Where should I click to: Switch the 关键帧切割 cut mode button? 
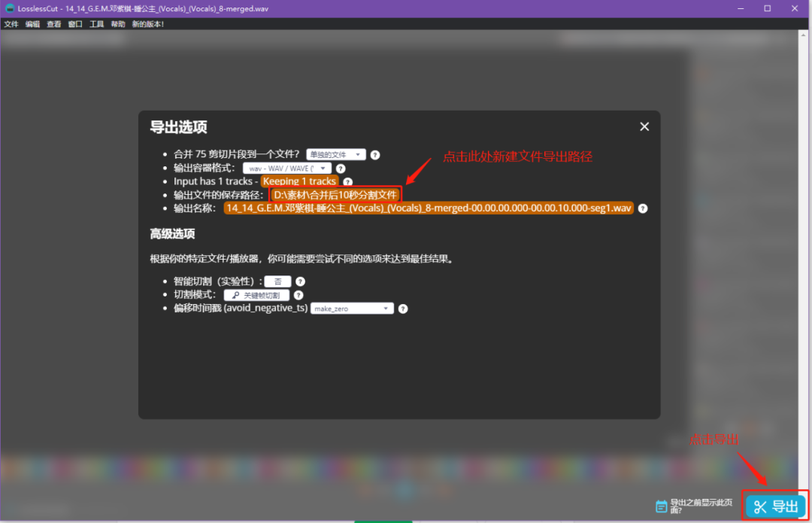pyautogui.click(x=256, y=295)
